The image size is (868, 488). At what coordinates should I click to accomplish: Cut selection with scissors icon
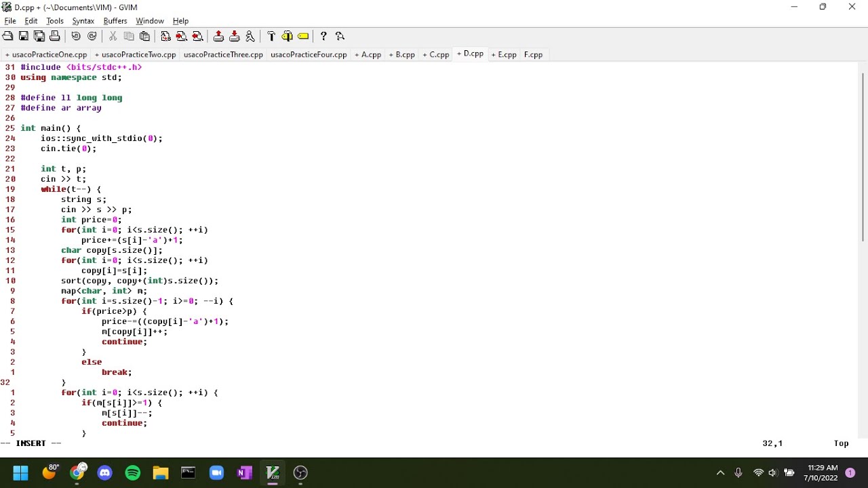click(x=113, y=36)
